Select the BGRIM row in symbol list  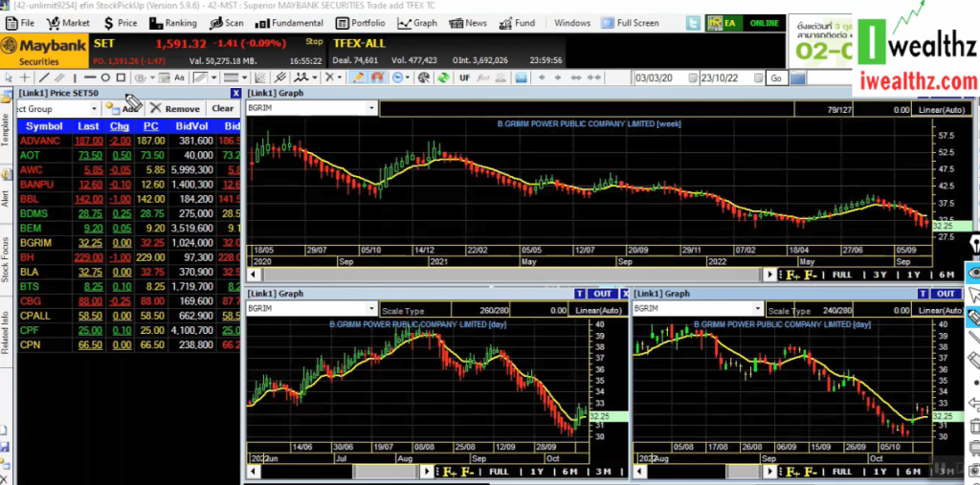(128, 243)
